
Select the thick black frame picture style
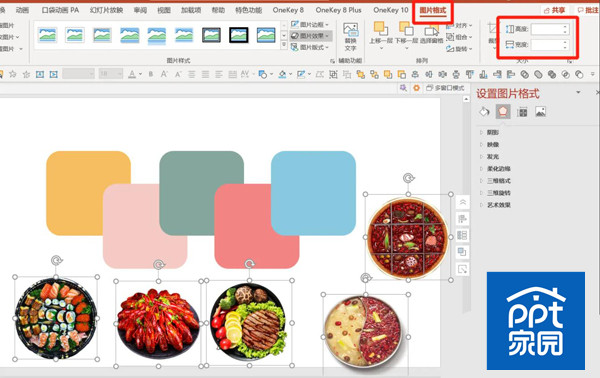239,35
